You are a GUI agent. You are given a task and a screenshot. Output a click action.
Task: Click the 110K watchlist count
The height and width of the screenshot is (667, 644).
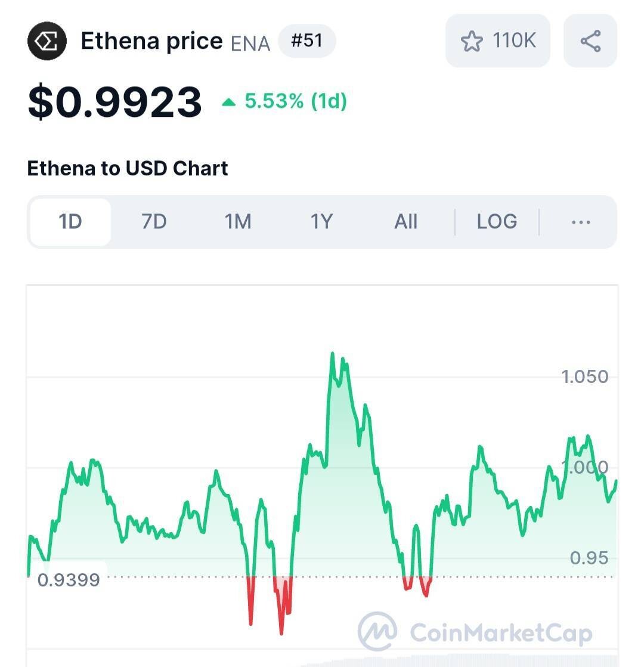514,41
